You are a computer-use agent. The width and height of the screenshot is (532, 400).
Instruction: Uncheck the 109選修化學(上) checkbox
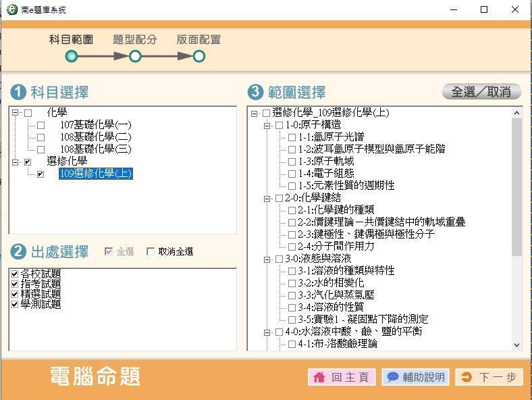(41, 174)
